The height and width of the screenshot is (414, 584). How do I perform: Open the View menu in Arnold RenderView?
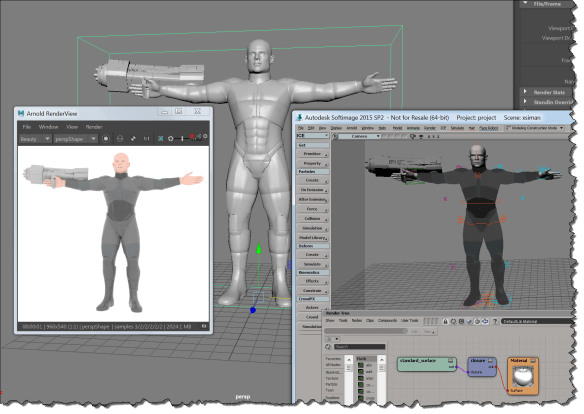pyautogui.click(x=72, y=127)
